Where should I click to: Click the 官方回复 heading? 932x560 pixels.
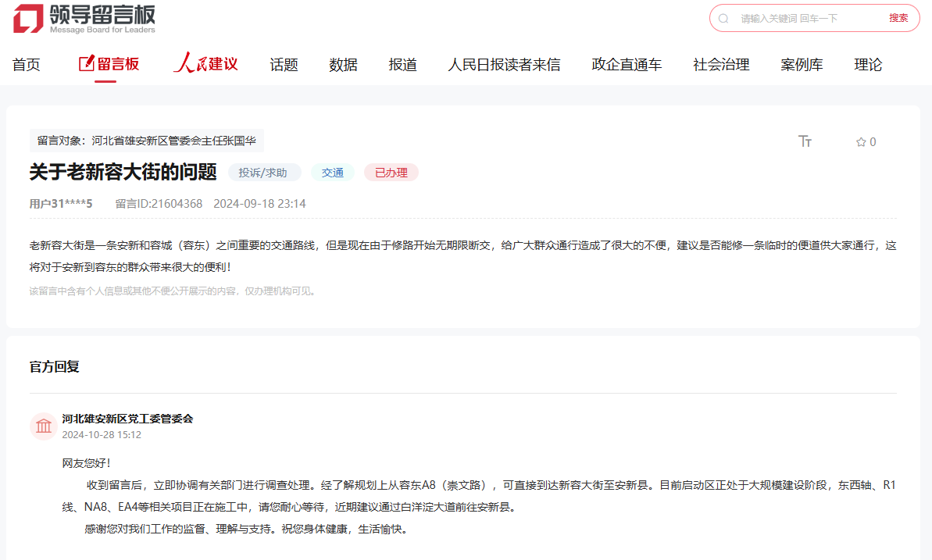click(54, 367)
